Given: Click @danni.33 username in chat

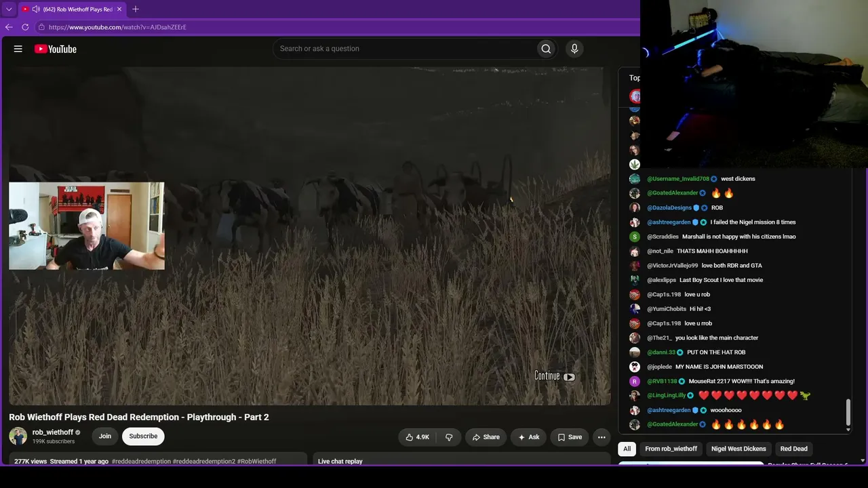Looking at the screenshot, I should click(661, 352).
